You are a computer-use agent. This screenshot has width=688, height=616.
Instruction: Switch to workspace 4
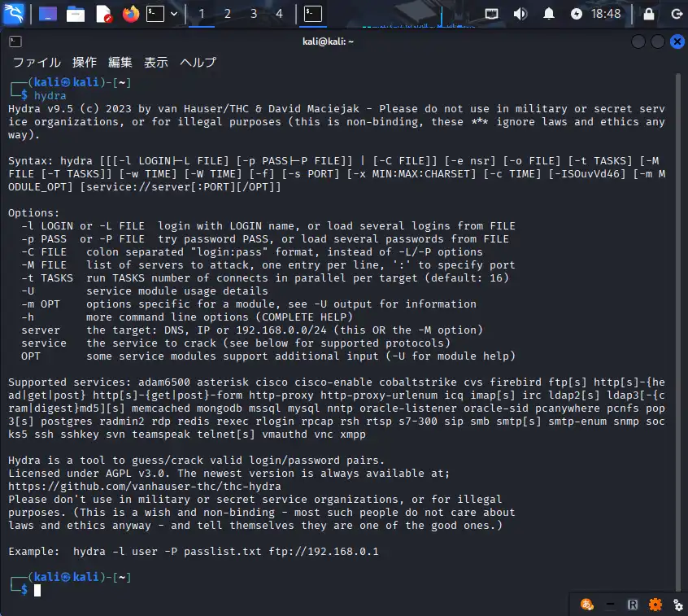pos(279,14)
